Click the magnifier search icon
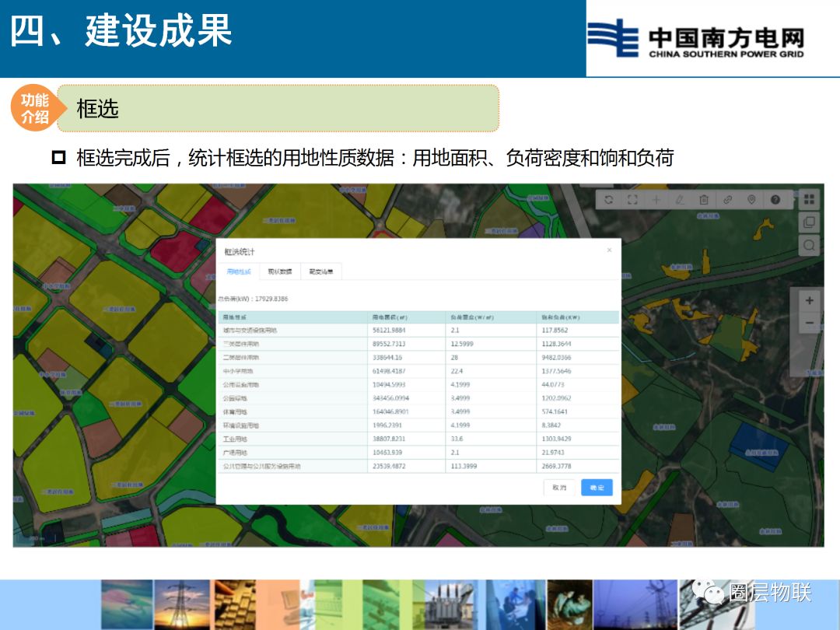Viewport: 840px width, 630px height. tap(809, 245)
